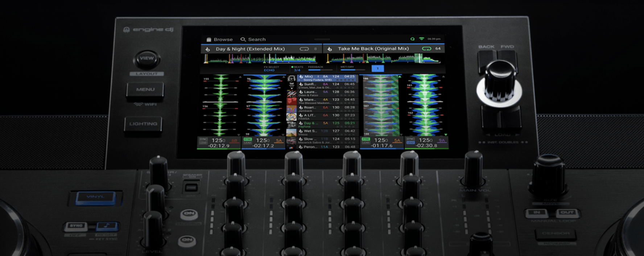The width and height of the screenshot is (644, 256).
Task: Tap the upper round ON talkover button
Action: (x=189, y=214)
